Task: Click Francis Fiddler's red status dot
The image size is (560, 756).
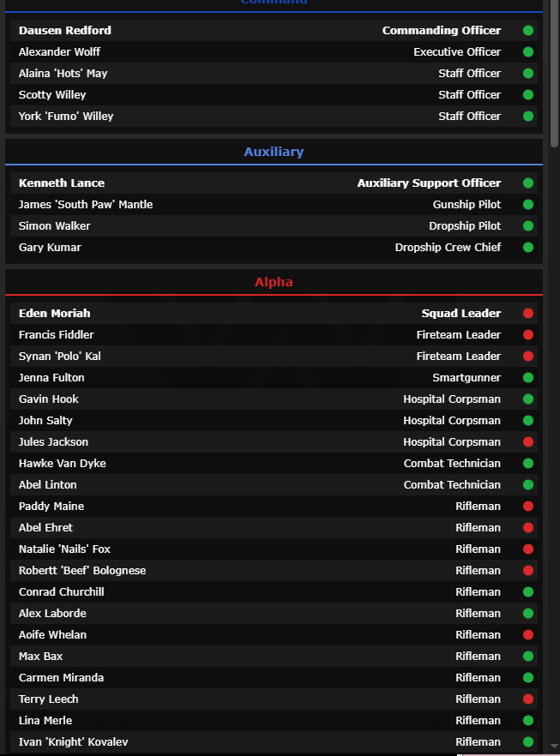Action: [x=528, y=335]
